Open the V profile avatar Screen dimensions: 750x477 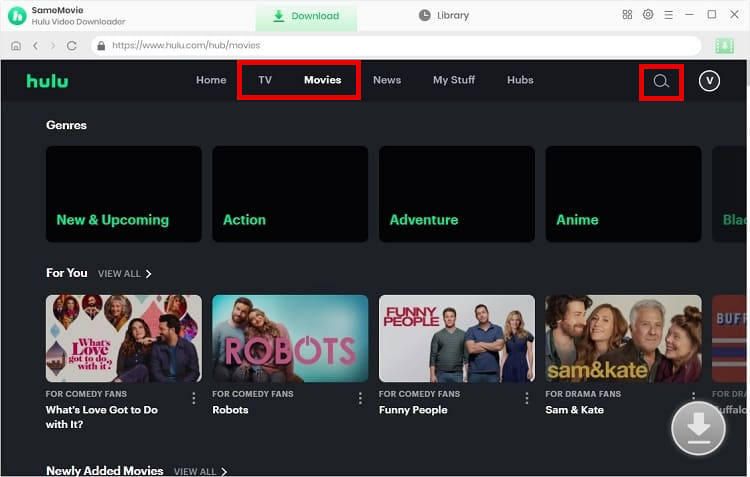pos(709,81)
